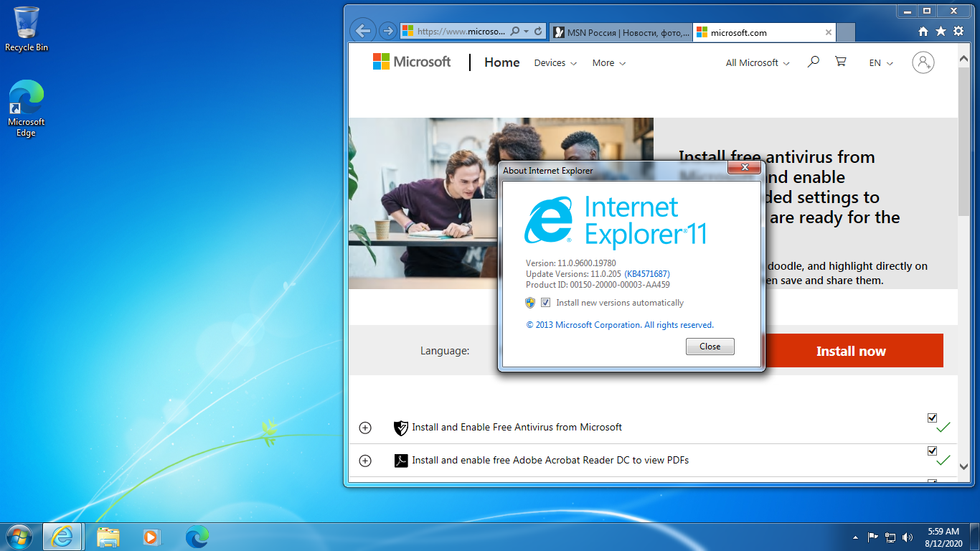Viewport: 980px width, 551px height.
Task: Launch Windows Media Player from taskbar
Action: (x=151, y=537)
